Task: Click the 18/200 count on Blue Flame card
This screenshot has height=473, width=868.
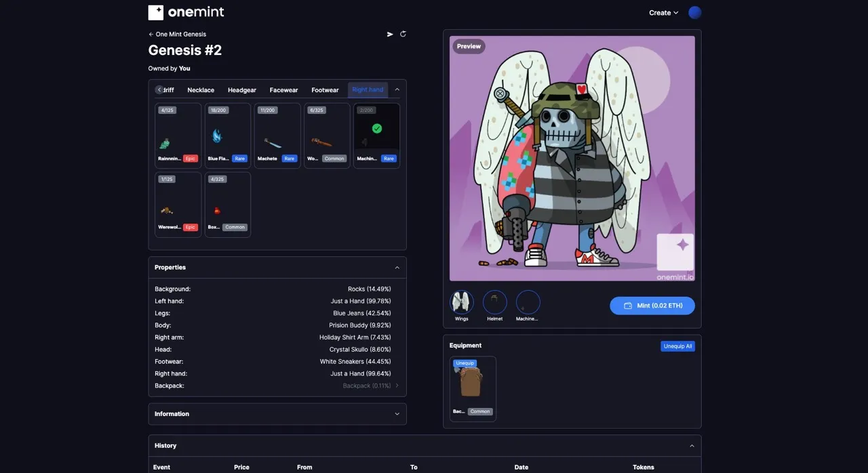Action: point(218,110)
